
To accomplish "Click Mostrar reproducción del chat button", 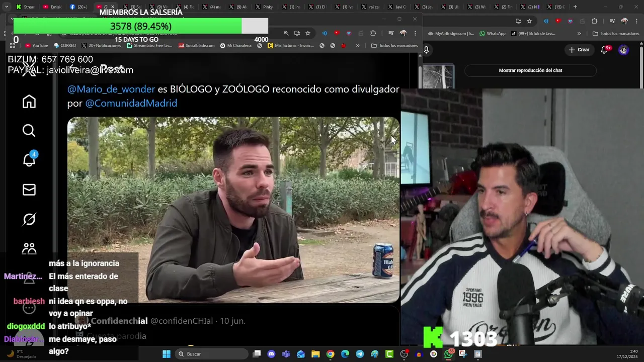I will coord(530,70).
